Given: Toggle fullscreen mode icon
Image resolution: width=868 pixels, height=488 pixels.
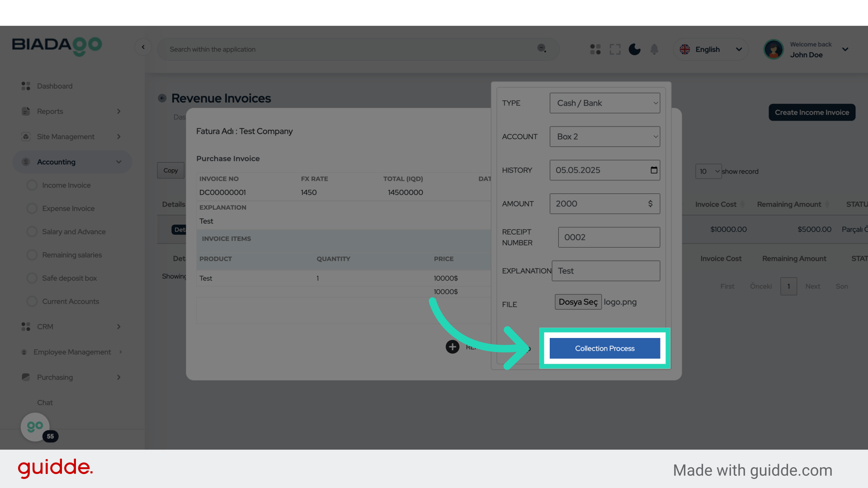Looking at the screenshot, I should [x=615, y=49].
